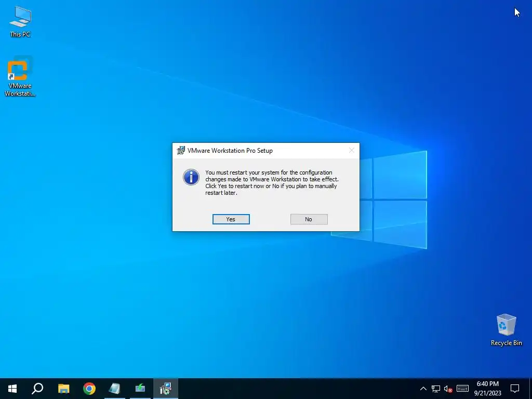Open the touch keyboard tray icon
The height and width of the screenshot is (399, 532).
[462, 389]
